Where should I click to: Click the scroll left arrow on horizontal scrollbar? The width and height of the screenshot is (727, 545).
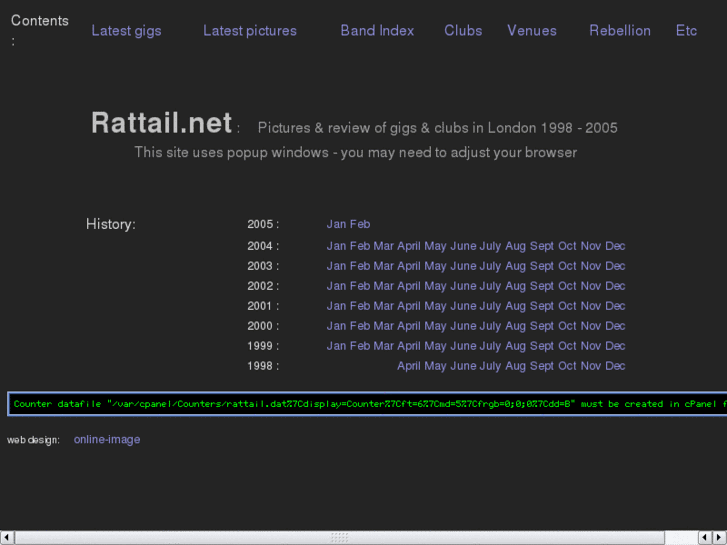tap(8, 537)
